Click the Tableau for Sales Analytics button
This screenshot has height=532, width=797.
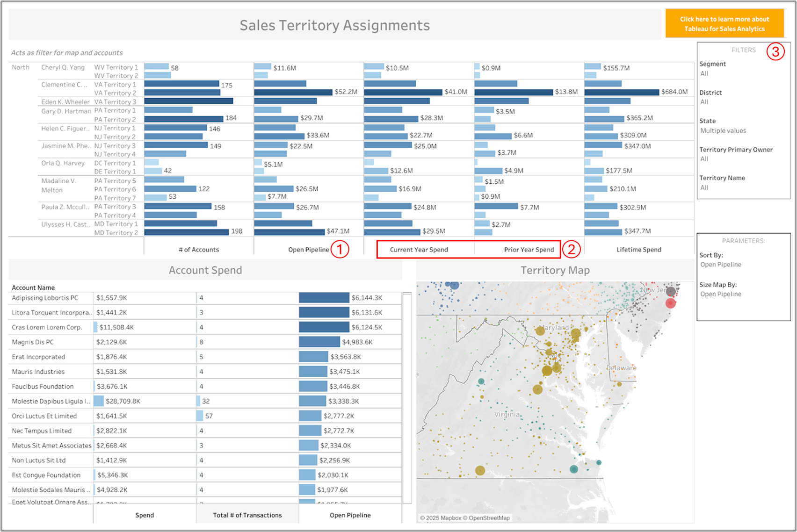coord(724,24)
